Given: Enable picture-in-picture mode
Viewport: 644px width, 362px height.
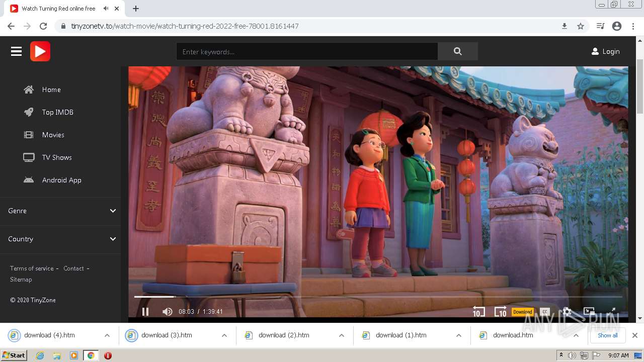Looking at the screenshot, I should coord(589,312).
